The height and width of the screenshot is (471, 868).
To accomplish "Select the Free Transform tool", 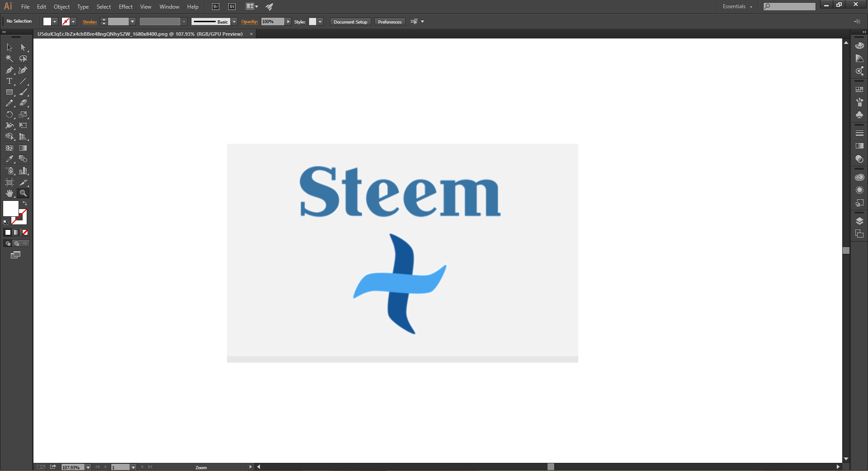I will tap(23, 125).
